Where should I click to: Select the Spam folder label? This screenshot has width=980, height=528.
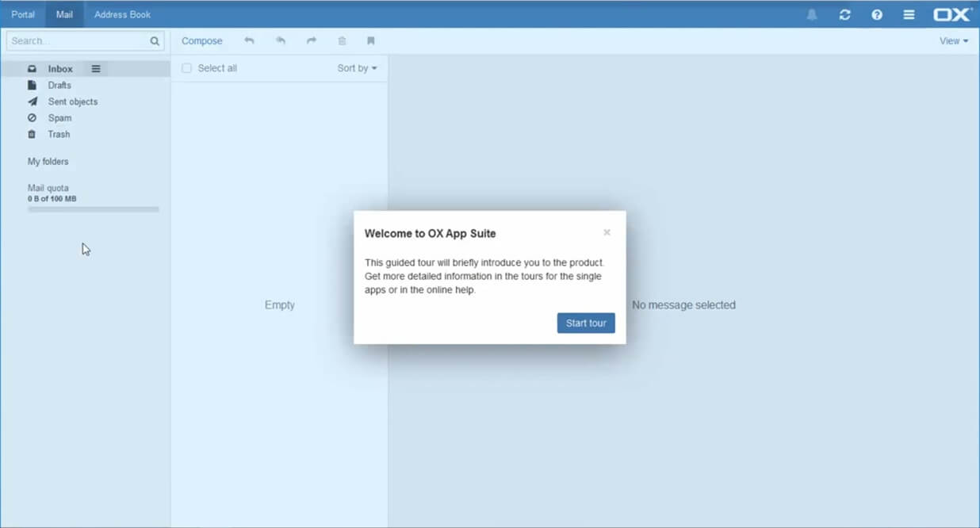[x=59, y=117]
